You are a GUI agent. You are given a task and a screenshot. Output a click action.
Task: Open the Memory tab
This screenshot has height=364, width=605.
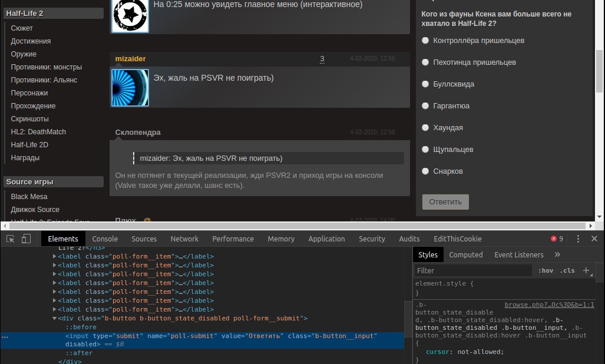tap(281, 239)
